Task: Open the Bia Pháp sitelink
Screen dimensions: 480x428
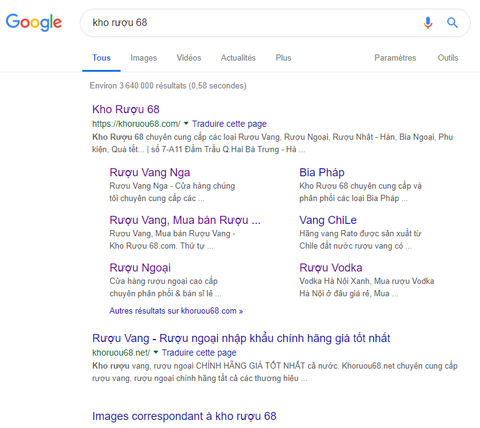Action: (322, 172)
